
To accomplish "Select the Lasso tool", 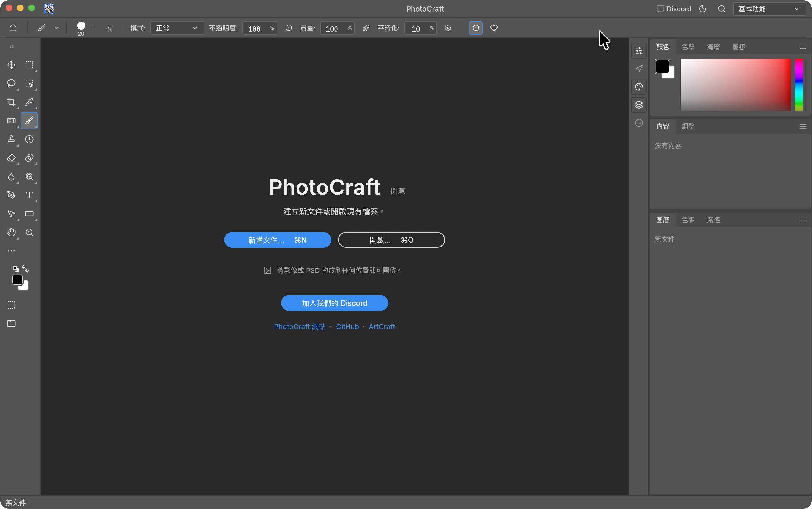I will (x=11, y=83).
